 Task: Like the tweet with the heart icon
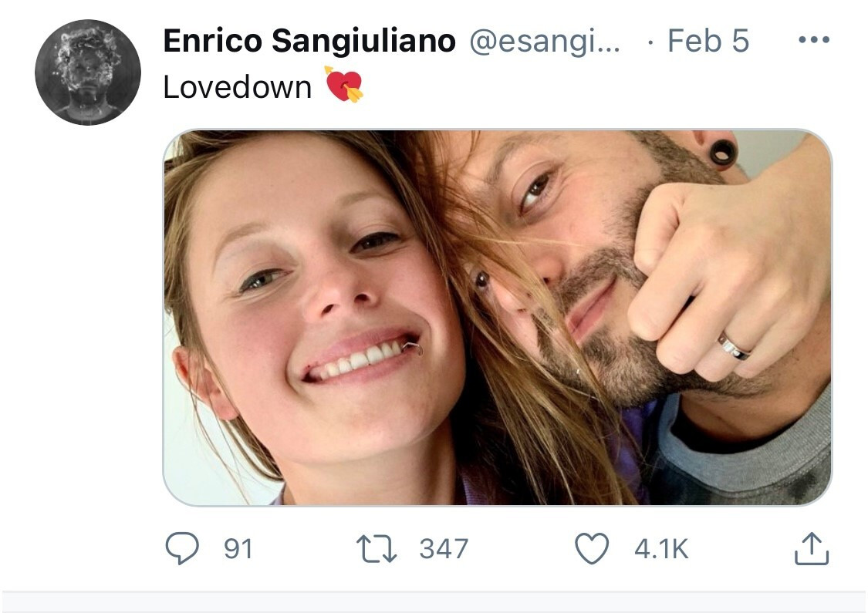point(593,549)
